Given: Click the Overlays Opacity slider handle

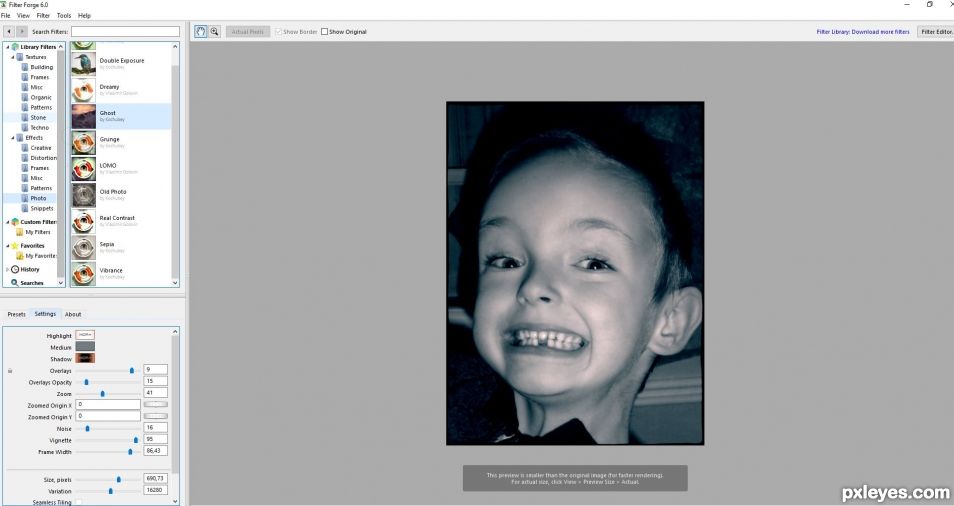Looking at the screenshot, I should pos(86,382).
